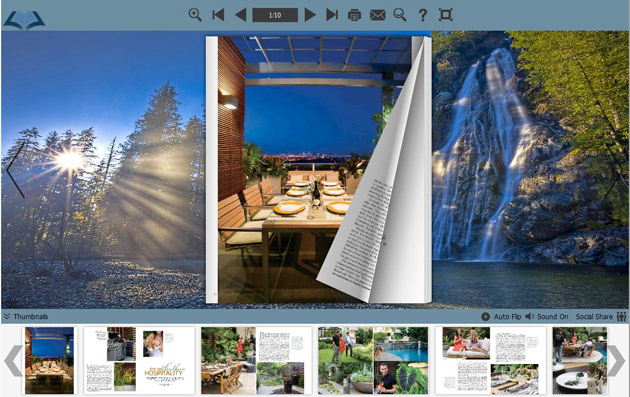Click the social share people icon
The image size is (630, 397).
(622, 316)
